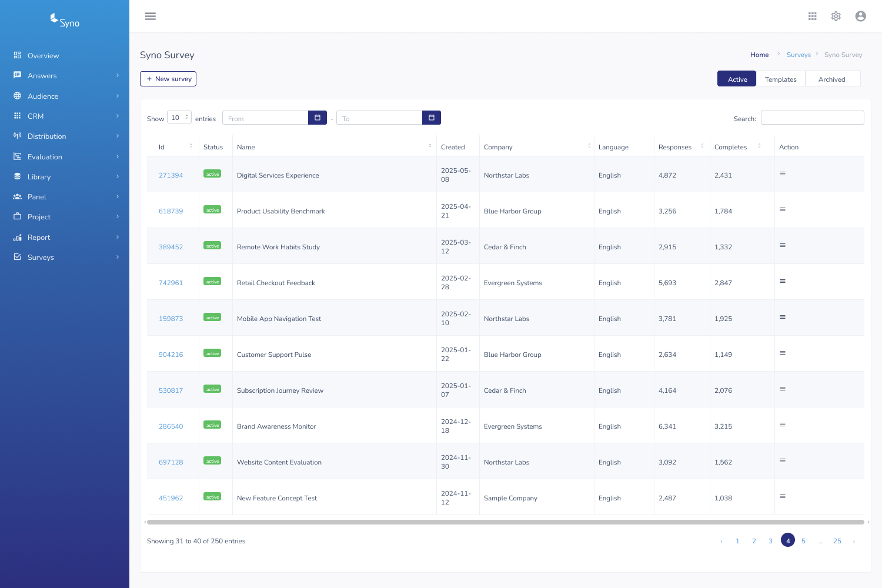Switch to the Active tab
Screen dimensions: 882x588
(737, 79)
